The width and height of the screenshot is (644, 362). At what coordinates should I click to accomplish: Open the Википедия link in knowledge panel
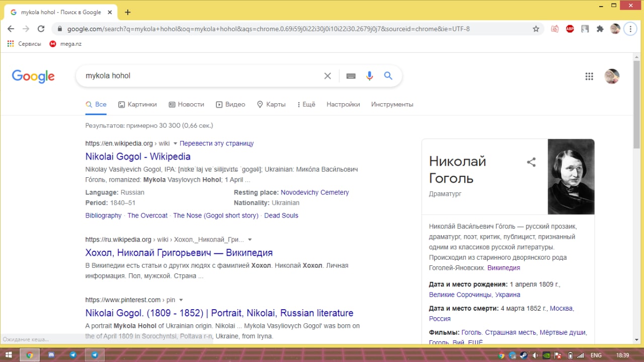tap(504, 268)
